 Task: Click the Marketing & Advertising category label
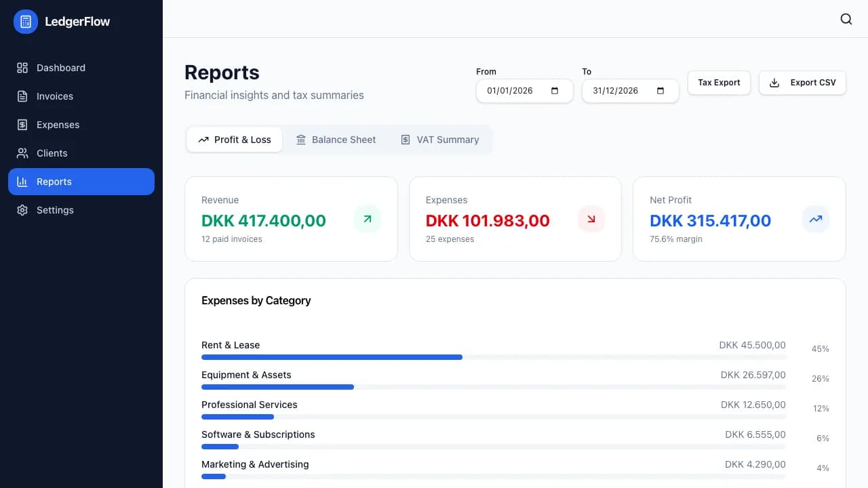[x=255, y=464]
